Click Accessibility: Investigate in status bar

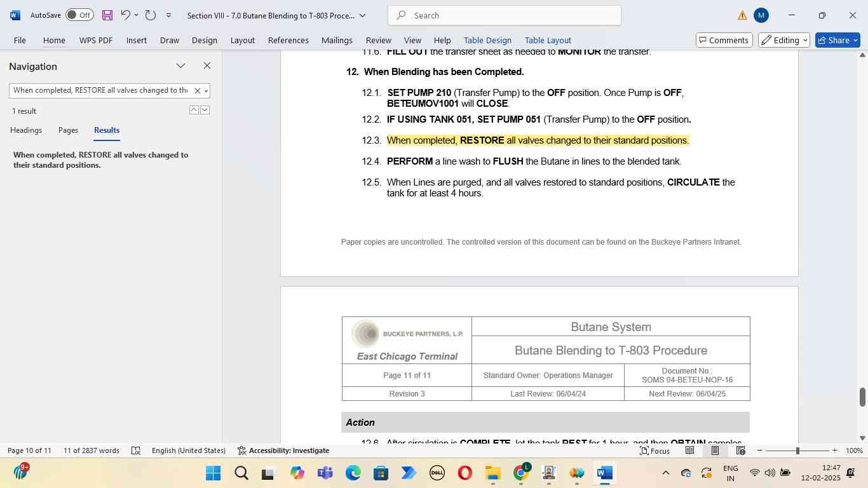coord(283,451)
